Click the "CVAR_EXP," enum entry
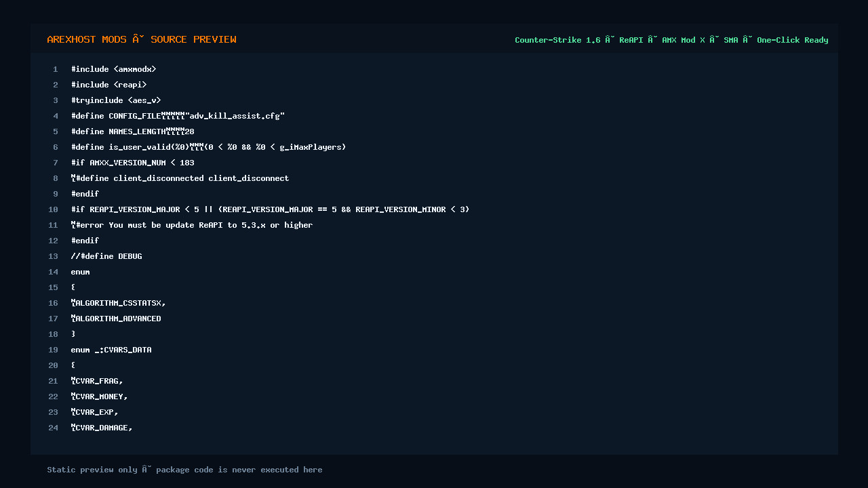Image resolution: width=868 pixels, height=488 pixels. [x=95, y=412]
